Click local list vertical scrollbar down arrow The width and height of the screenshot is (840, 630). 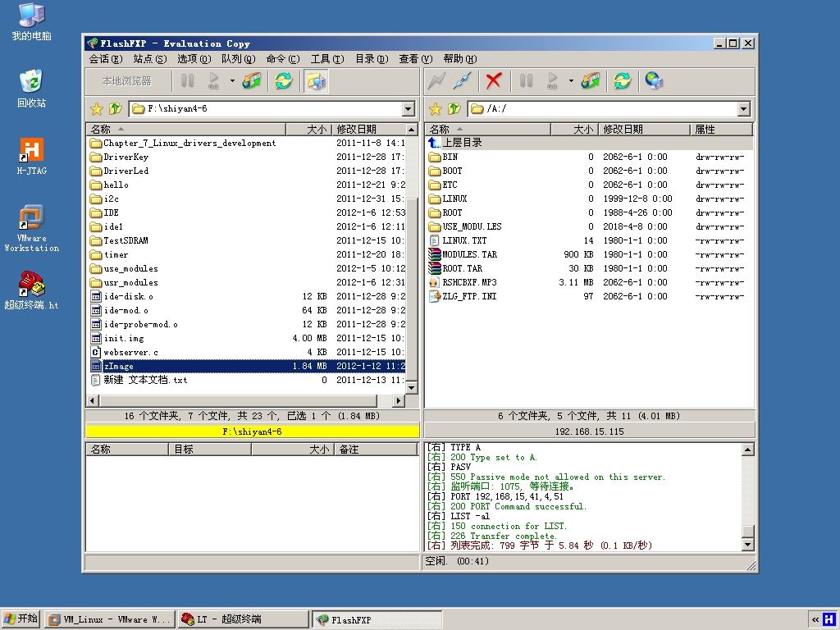point(412,388)
